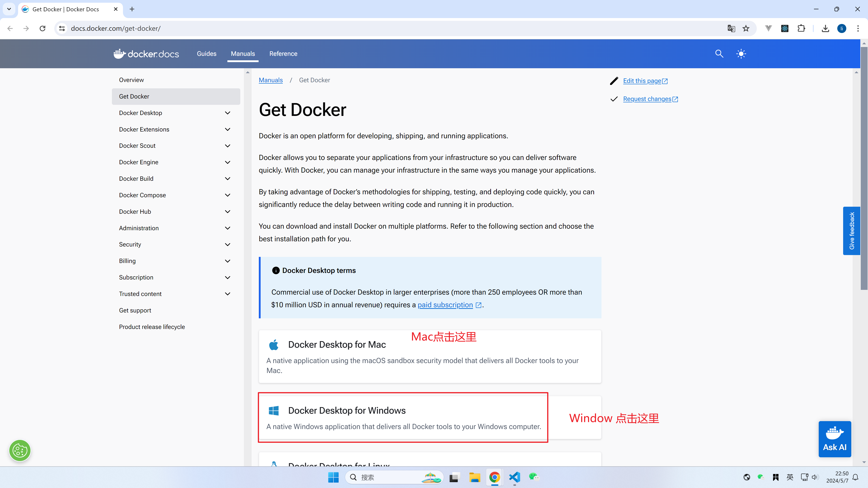Open Windows Start menu

333,477
